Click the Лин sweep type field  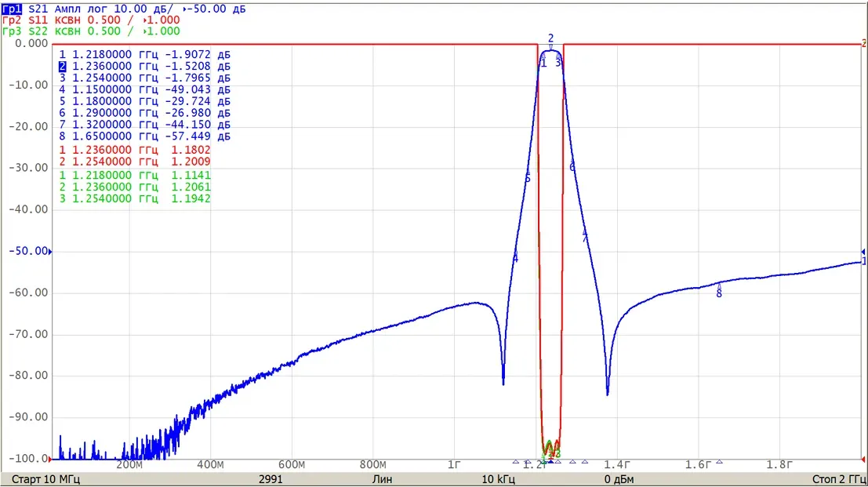click(382, 479)
